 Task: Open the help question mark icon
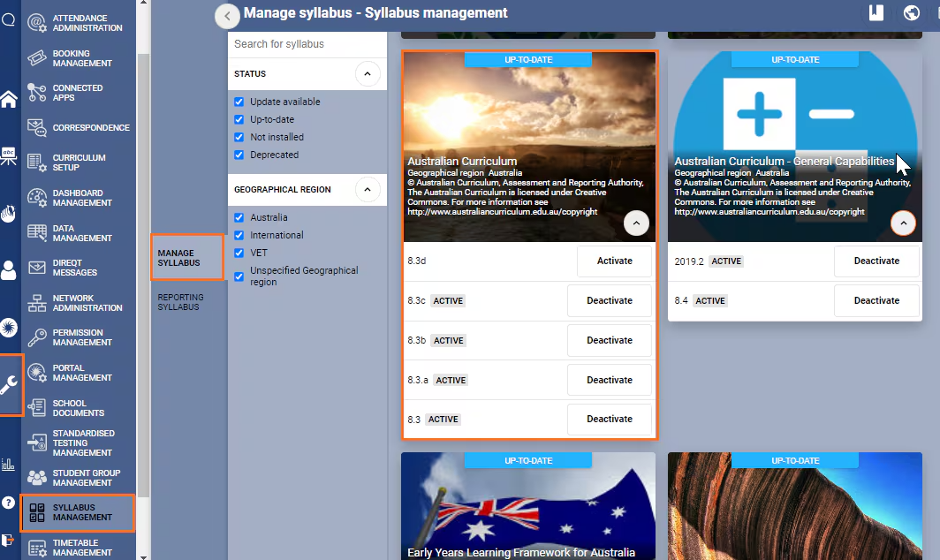coord(9,503)
